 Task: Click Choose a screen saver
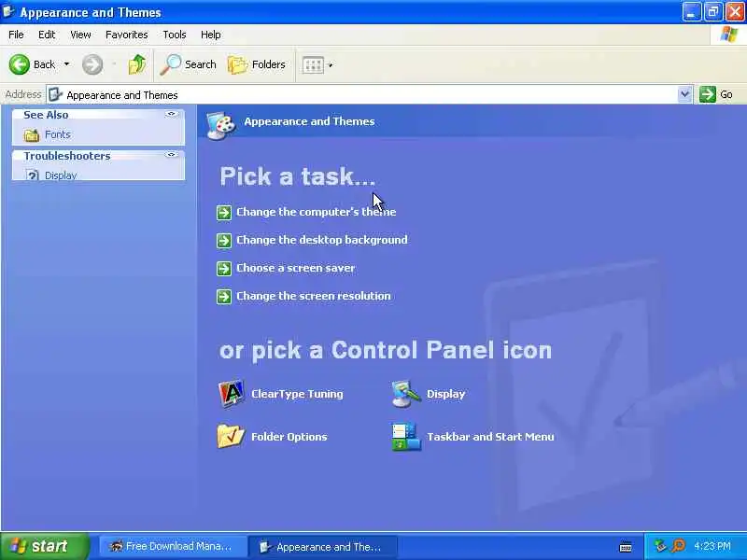(295, 268)
